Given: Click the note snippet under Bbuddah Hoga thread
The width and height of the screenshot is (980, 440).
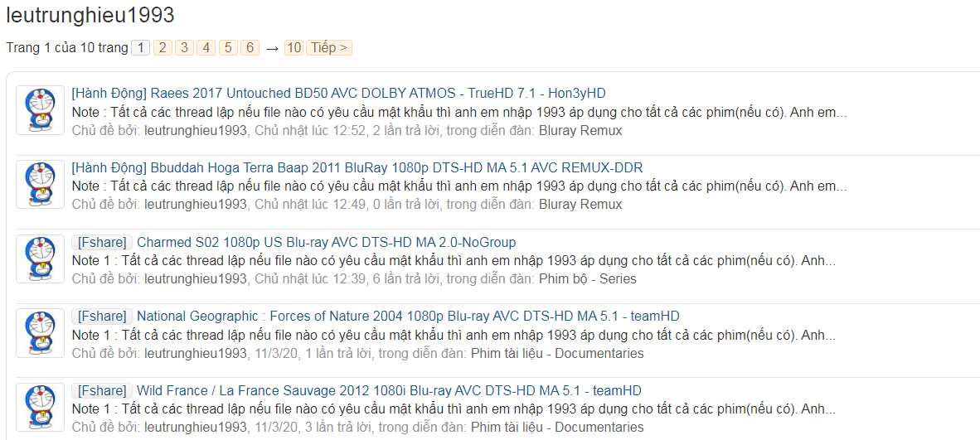Looking at the screenshot, I should [459, 186].
